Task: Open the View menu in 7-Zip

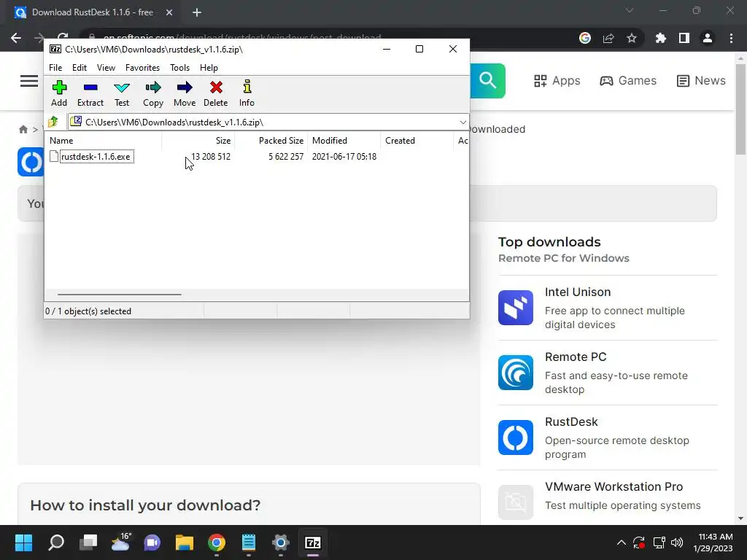Action: coord(106,68)
